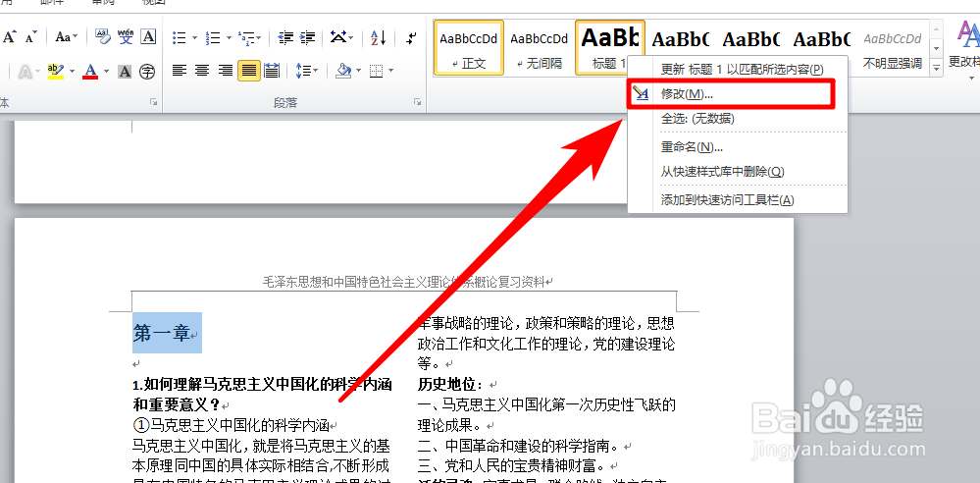This screenshot has width=980, height=483.
Task: Click the line 三、党和人民的宝贵精神财富。
Action: 510,466
